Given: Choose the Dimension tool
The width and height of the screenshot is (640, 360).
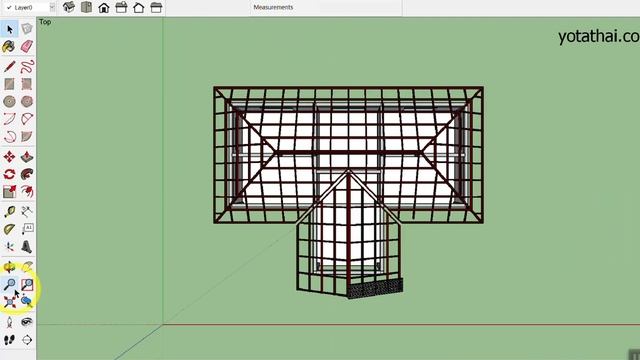Looking at the screenshot, I should tap(27, 211).
